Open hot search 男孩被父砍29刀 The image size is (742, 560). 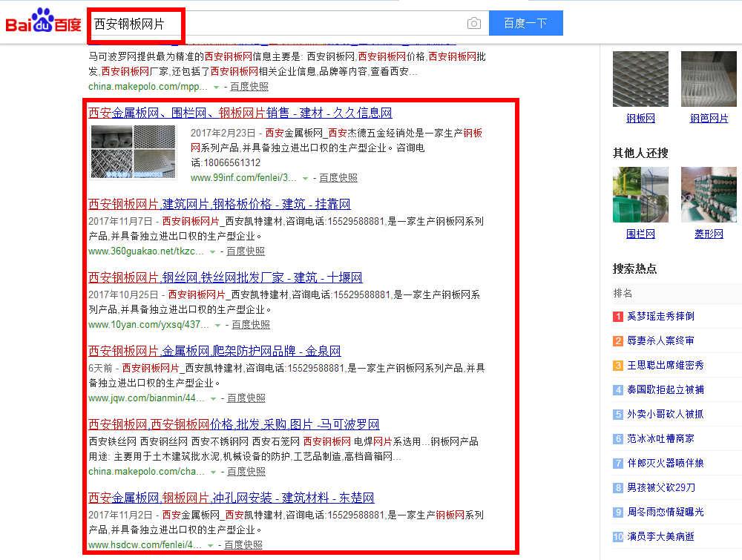661,487
